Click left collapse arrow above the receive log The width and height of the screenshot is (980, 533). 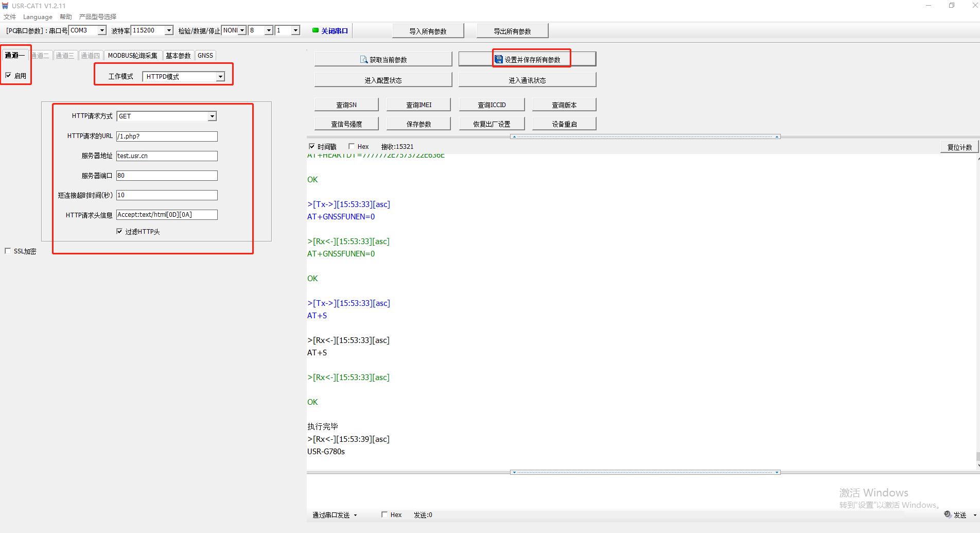[x=514, y=137]
